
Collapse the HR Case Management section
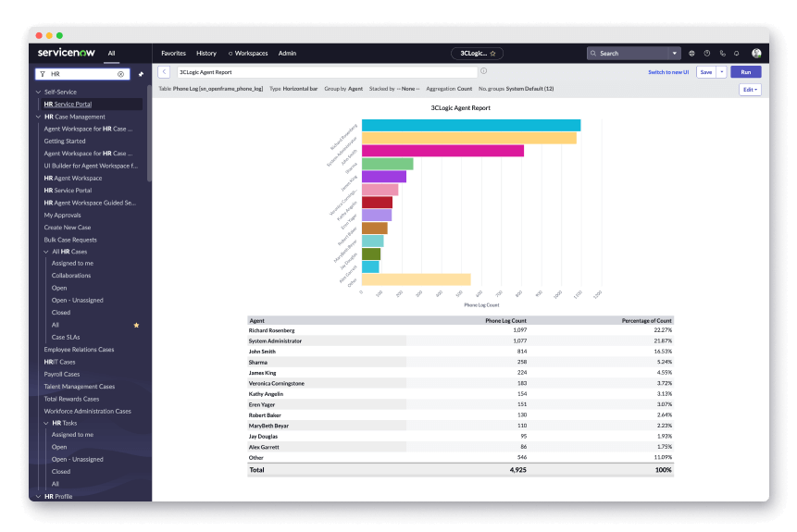(x=38, y=117)
